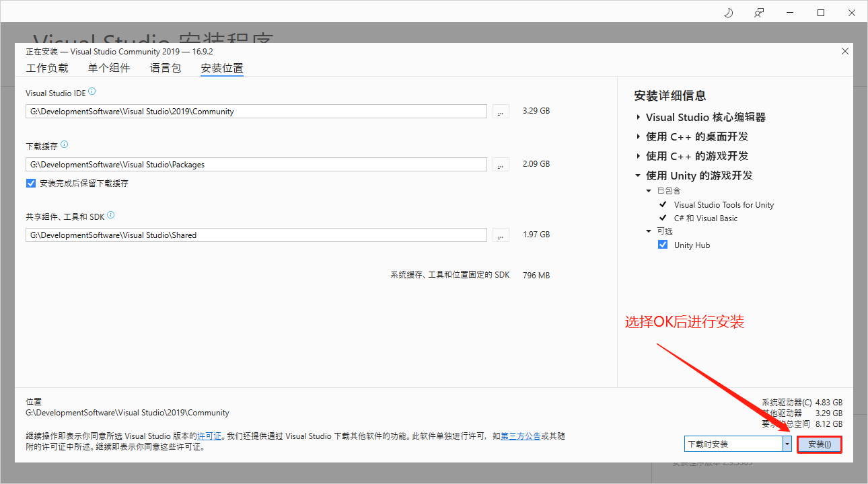Collapse 使用 Unity 的游戏开发 section
This screenshot has height=484, width=868.
[x=638, y=176]
